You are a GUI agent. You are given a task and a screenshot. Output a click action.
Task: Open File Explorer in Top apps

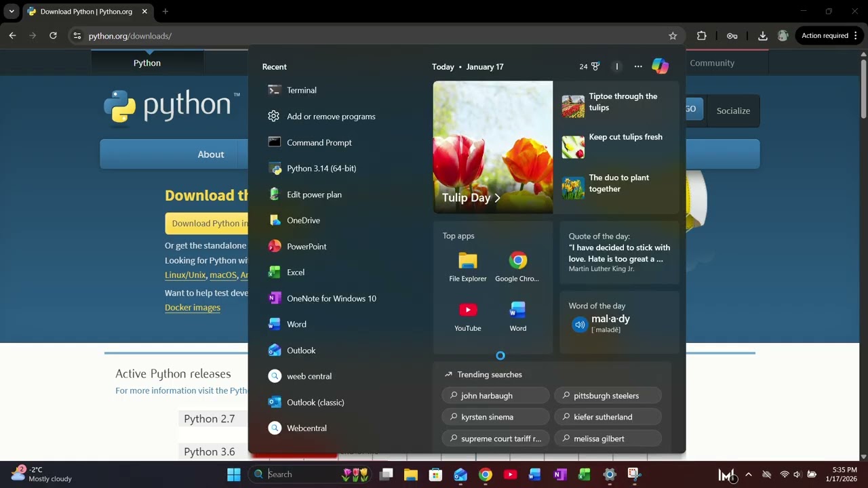(468, 267)
